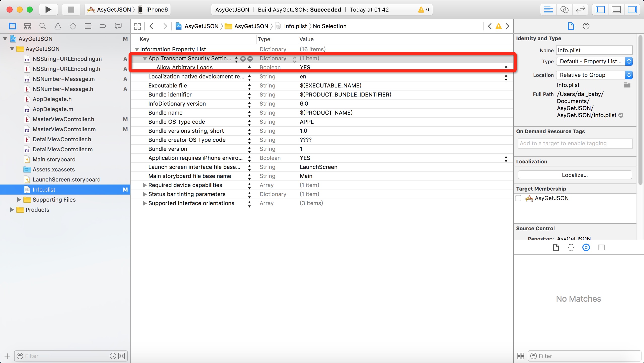Select the Info.plist file in navigator

point(44,189)
